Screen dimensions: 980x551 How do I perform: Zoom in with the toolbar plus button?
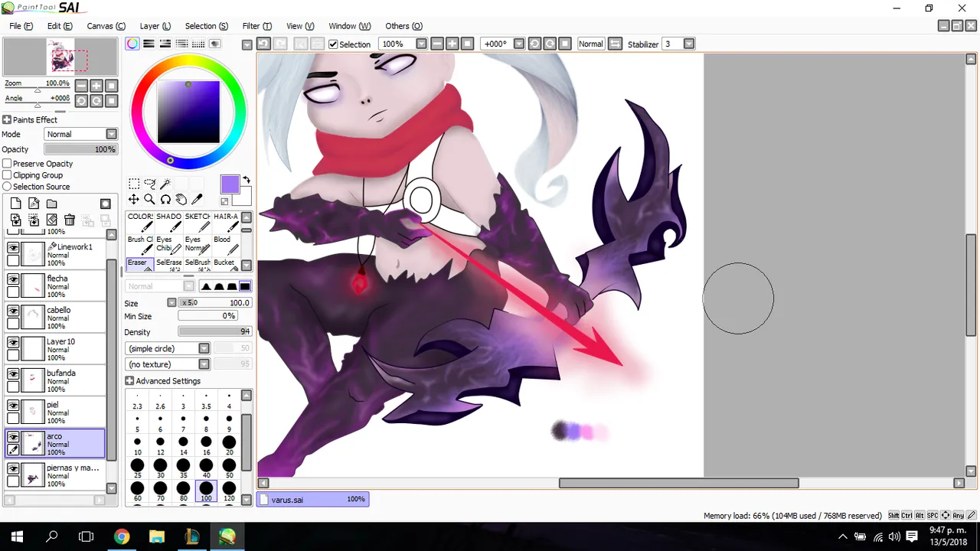coord(452,44)
